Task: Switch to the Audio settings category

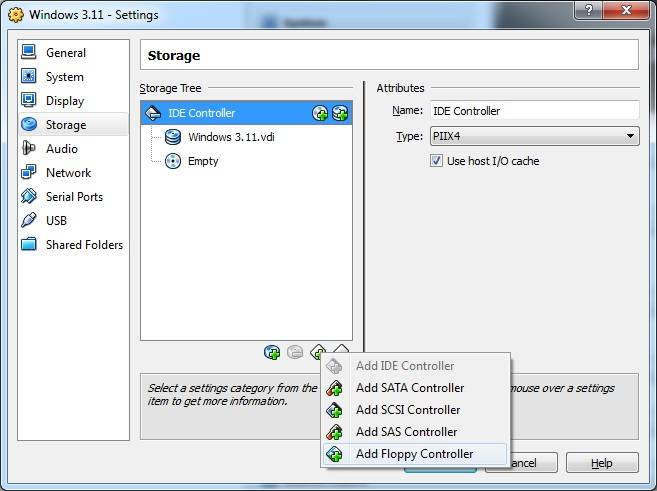Action: point(61,149)
